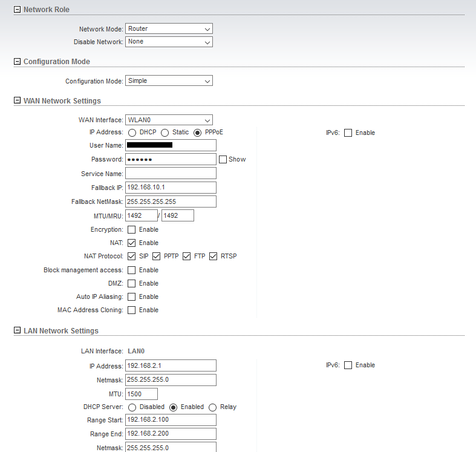The image size is (476, 452).
Task: Enable IPv6 in LAN Network Settings
Action: click(x=348, y=365)
